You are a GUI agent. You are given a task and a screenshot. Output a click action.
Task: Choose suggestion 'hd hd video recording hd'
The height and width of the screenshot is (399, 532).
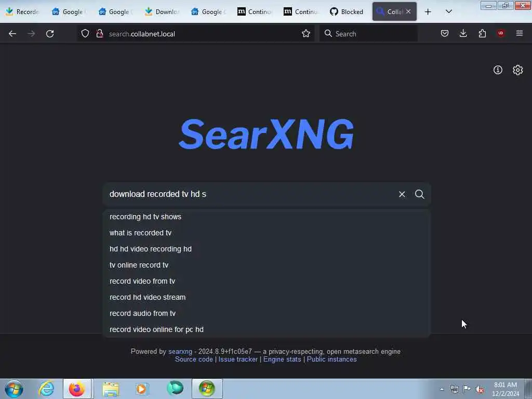pyautogui.click(x=267, y=249)
